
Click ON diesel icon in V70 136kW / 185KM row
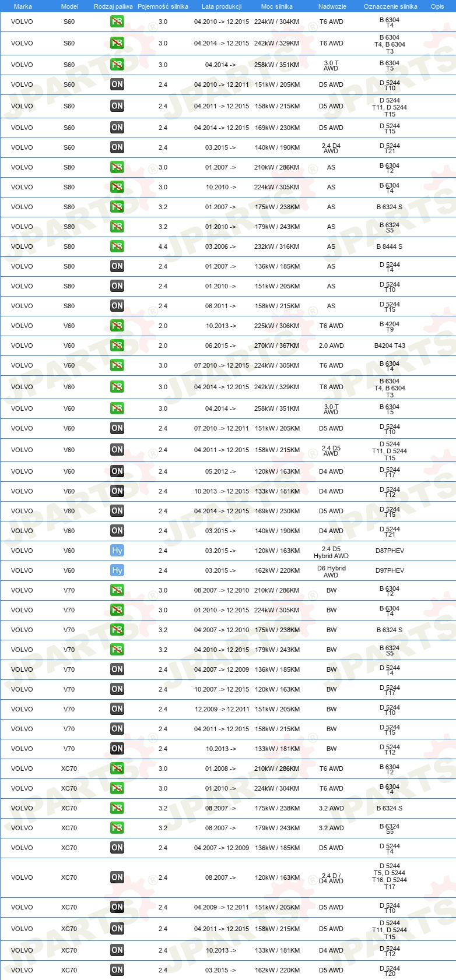pyautogui.click(x=117, y=669)
